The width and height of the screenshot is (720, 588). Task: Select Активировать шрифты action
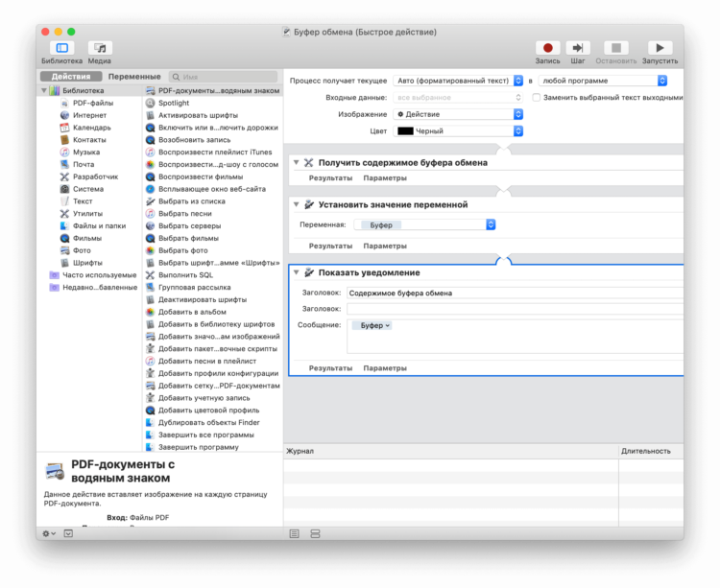(198, 115)
